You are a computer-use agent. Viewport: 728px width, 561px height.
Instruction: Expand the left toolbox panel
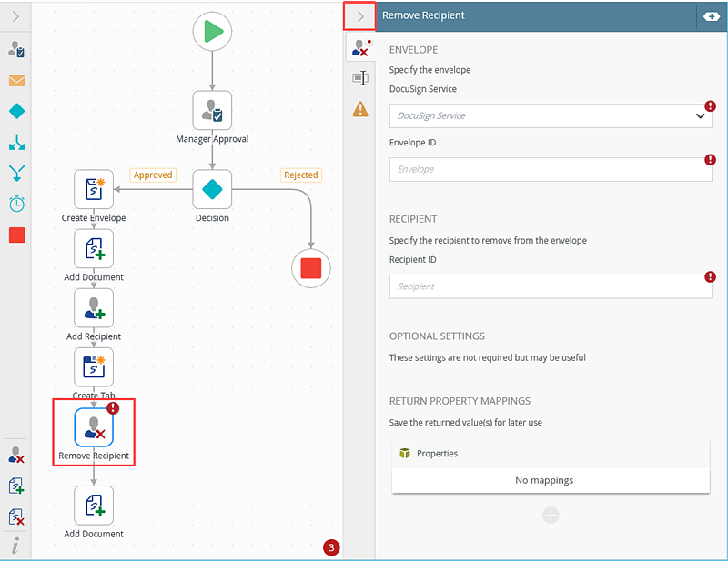pos(15,15)
